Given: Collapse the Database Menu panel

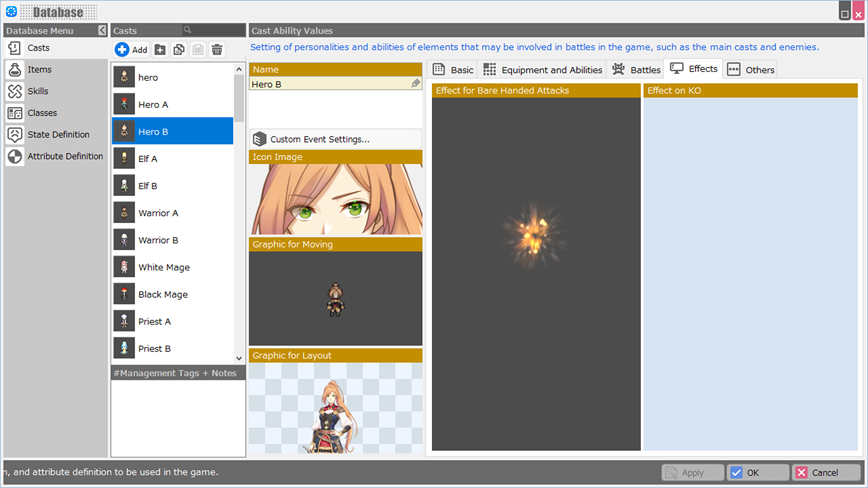Looking at the screenshot, I should coord(102,30).
